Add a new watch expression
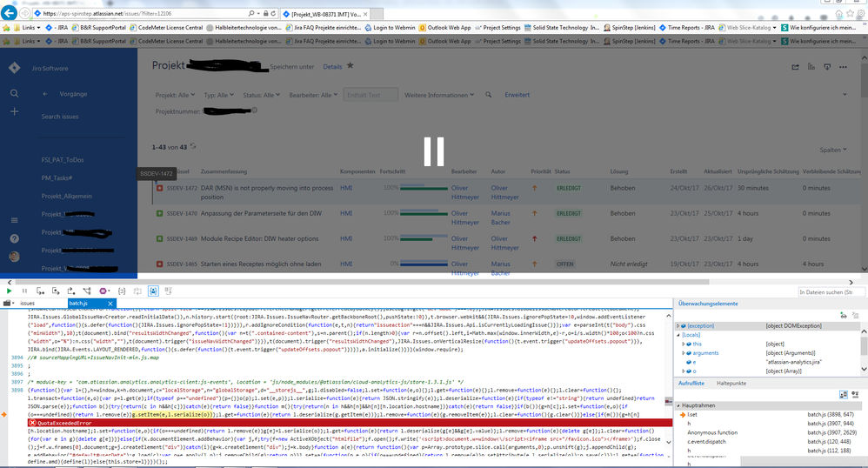 point(843,315)
